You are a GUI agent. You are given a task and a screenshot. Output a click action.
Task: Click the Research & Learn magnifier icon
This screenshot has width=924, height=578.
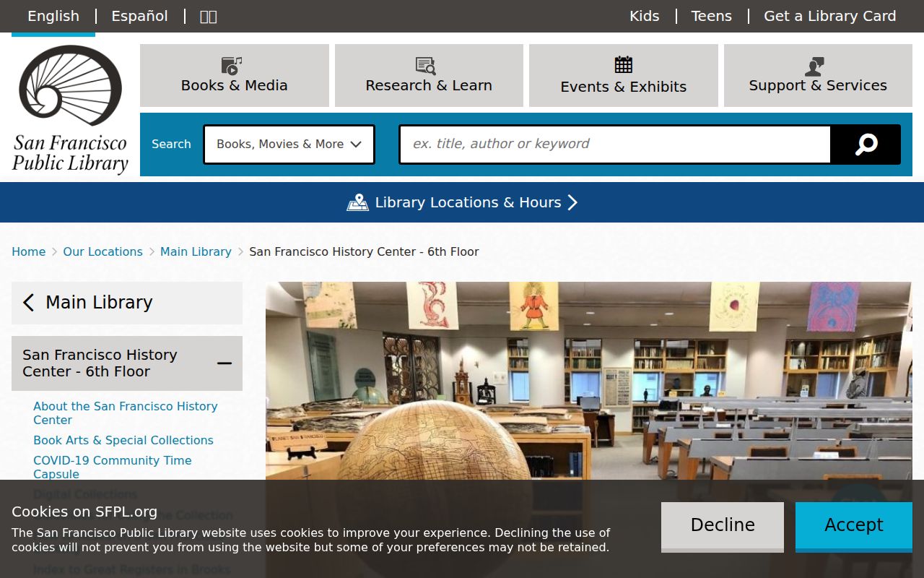pyautogui.click(x=426, y=66)
